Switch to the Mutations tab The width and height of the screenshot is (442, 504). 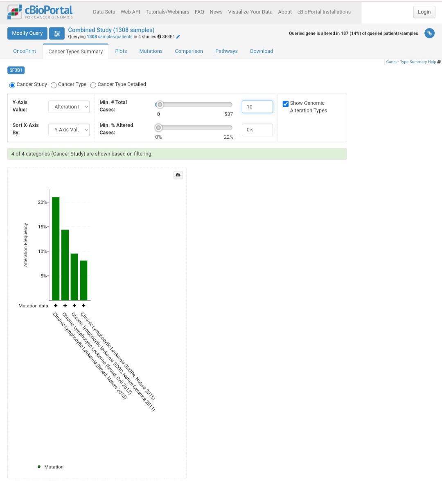(x=151, y=51)
